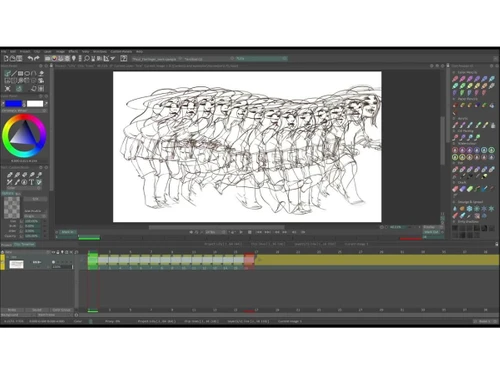This screenshot has height=375, width=500.
Task: Click the Mark In button
Action: point(68,232)
